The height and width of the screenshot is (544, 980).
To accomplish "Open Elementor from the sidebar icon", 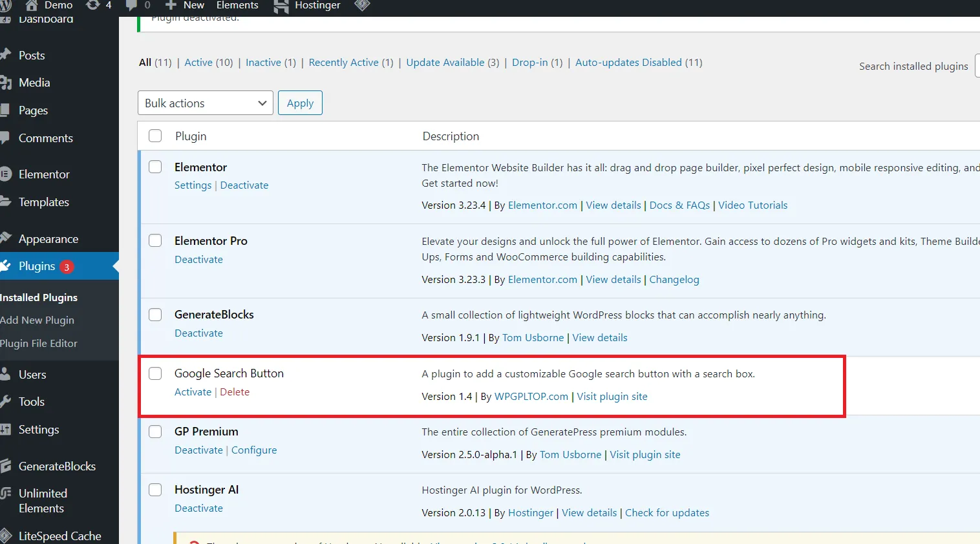I will pyautogui.click(x=6, y=174).
